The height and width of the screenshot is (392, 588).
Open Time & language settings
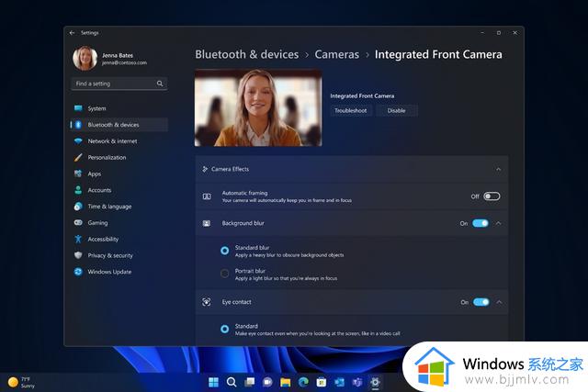119,207
